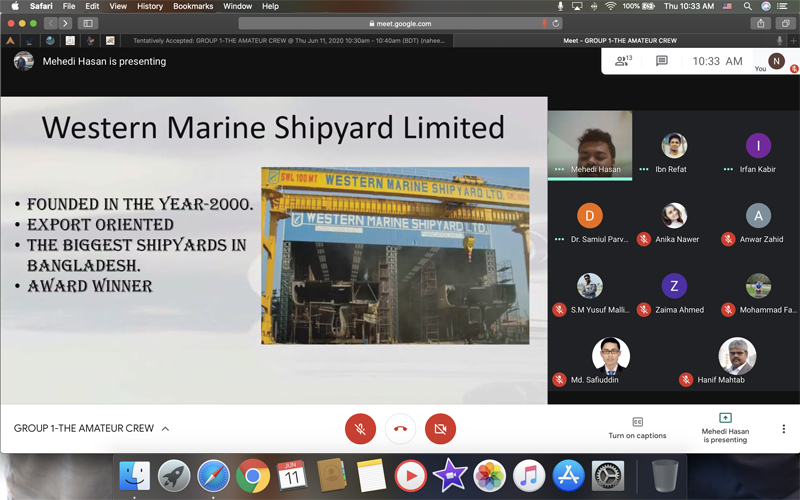Switch to Tentatively Accepted calendar tab
800x500 pixels.
pyautogui.click(x=289, y=41)
